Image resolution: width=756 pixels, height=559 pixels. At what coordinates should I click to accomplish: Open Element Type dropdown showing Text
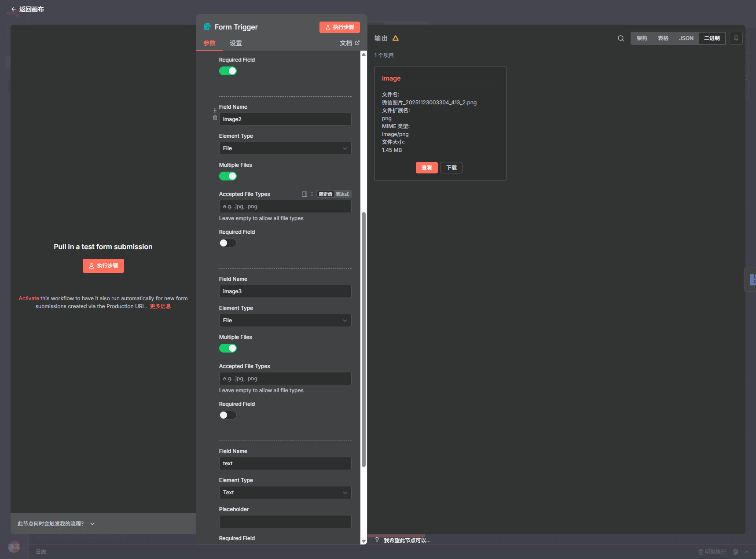click(x=285, y=493)
